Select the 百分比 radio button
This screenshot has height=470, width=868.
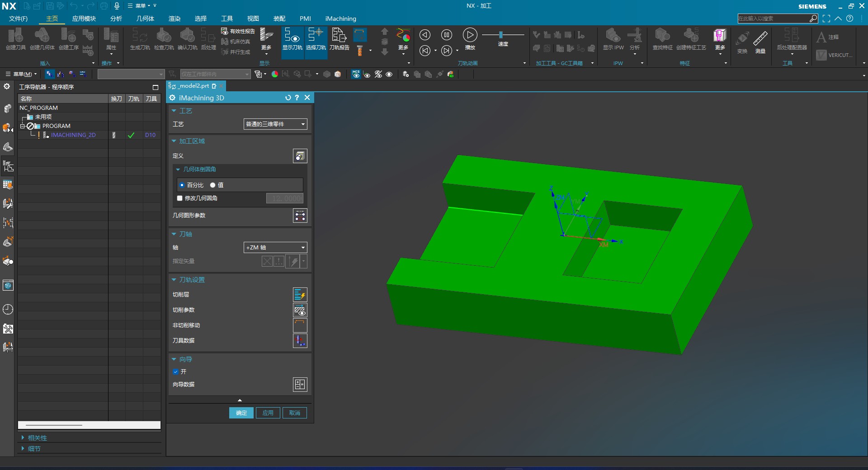(x=182, y=185)
